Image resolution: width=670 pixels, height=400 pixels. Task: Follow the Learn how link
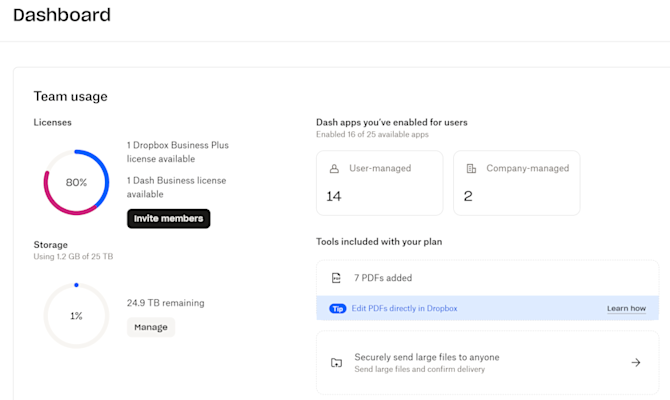(626, 308)
